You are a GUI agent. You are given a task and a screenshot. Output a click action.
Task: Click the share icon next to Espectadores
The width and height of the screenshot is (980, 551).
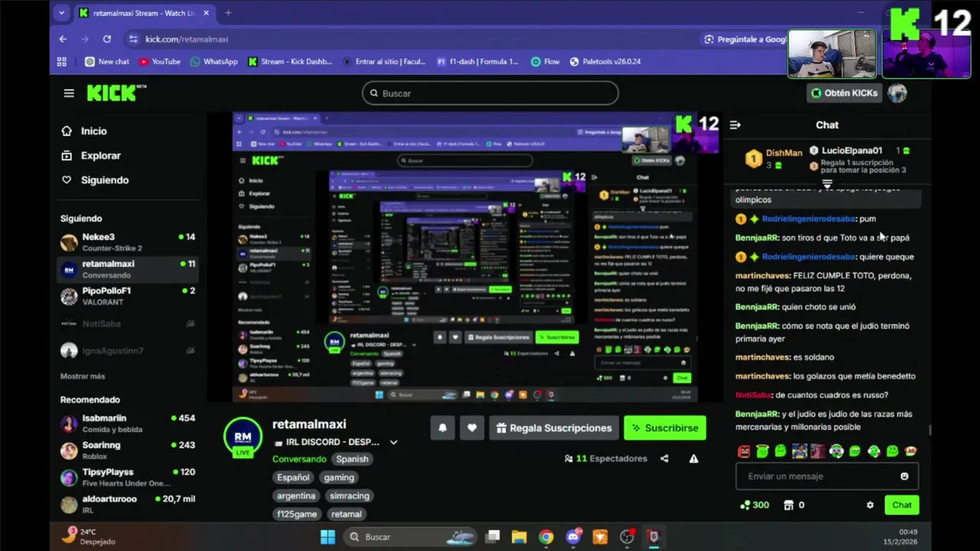click(665, 458)
